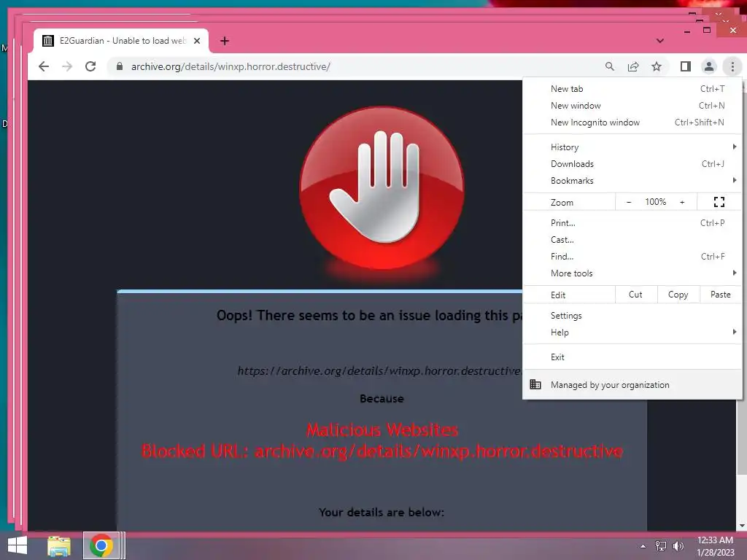This screenshot has width=747, height=560.
Task: Expand the Help submenu
Action: coord(632,332)
